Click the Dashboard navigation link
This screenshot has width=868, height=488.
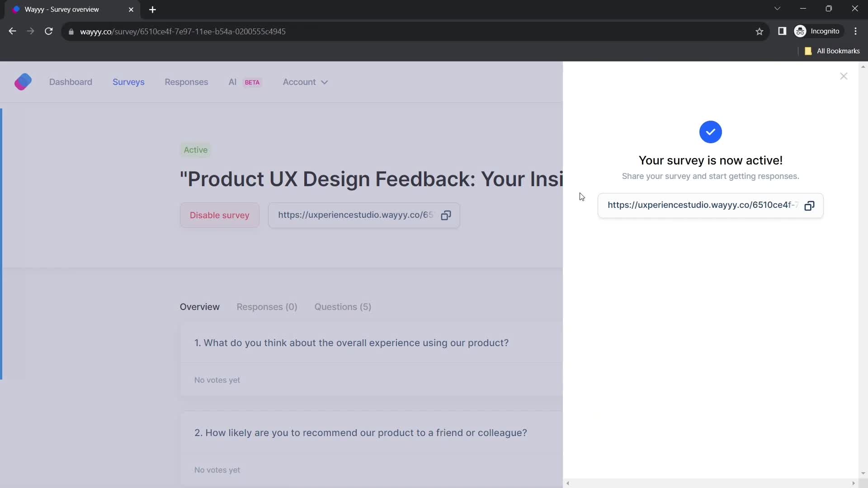click(x=71, y=82)
